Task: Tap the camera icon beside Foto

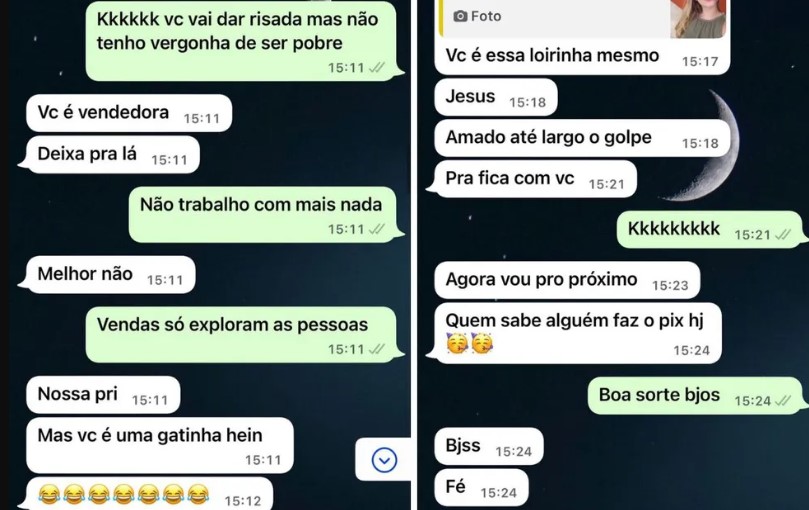Action: point(460,17)
